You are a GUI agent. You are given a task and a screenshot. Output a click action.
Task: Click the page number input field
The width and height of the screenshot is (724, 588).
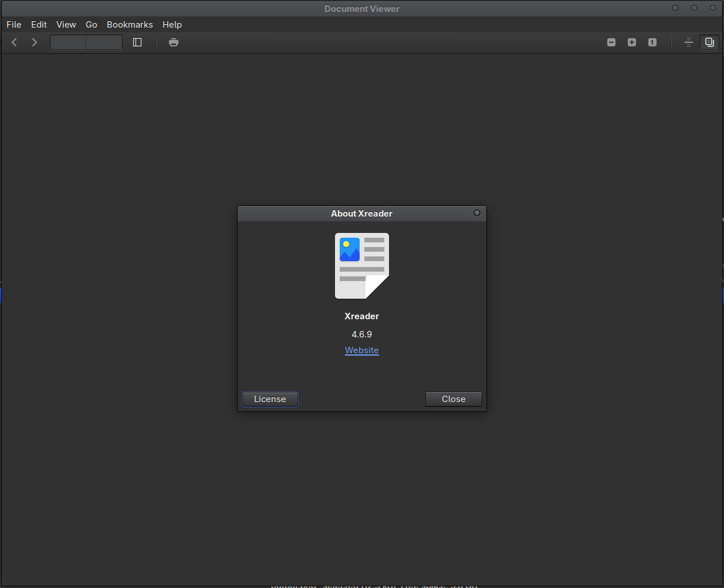point(68,42)
